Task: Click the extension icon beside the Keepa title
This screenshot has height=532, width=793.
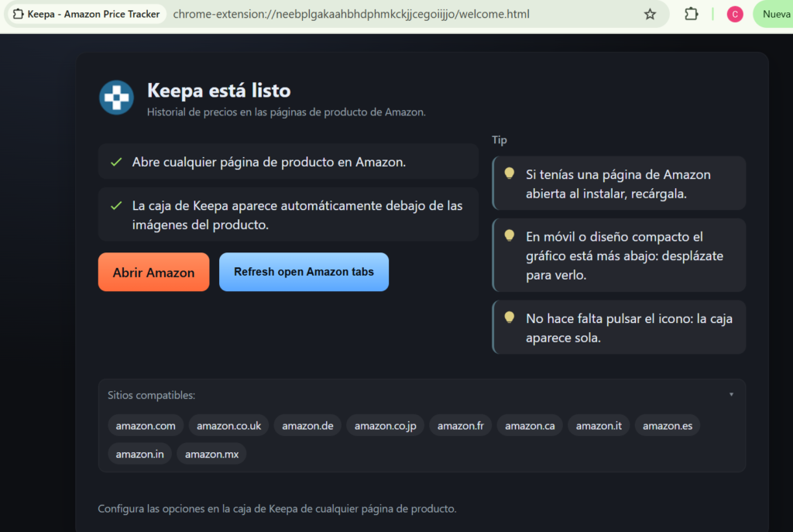Action: (19, 14)
